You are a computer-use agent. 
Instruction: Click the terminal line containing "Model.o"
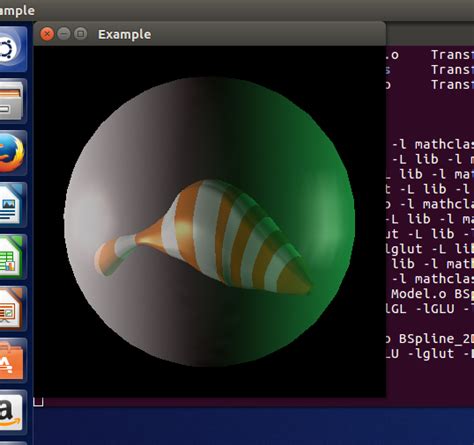pos(432,294)
